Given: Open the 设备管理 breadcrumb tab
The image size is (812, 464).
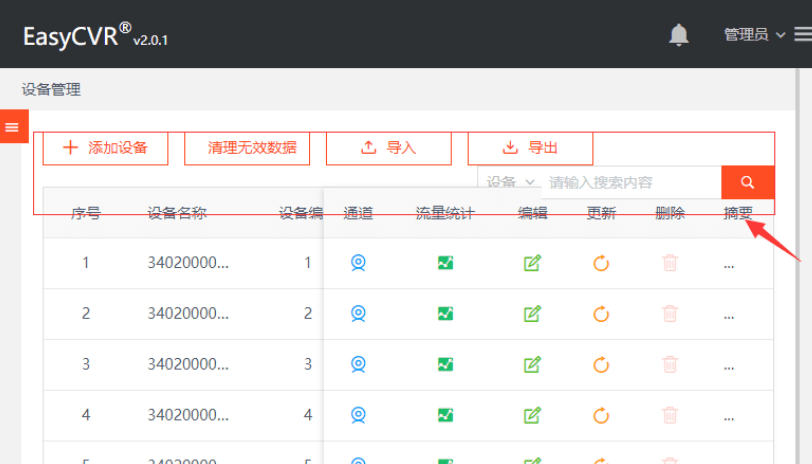Looking at the screenshot, I should 51,90.
